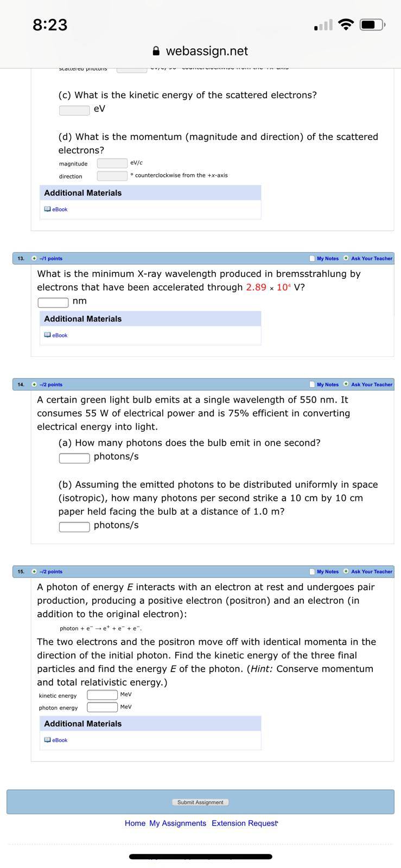Click Ask Your Teacher for question 13

[372, 259]
